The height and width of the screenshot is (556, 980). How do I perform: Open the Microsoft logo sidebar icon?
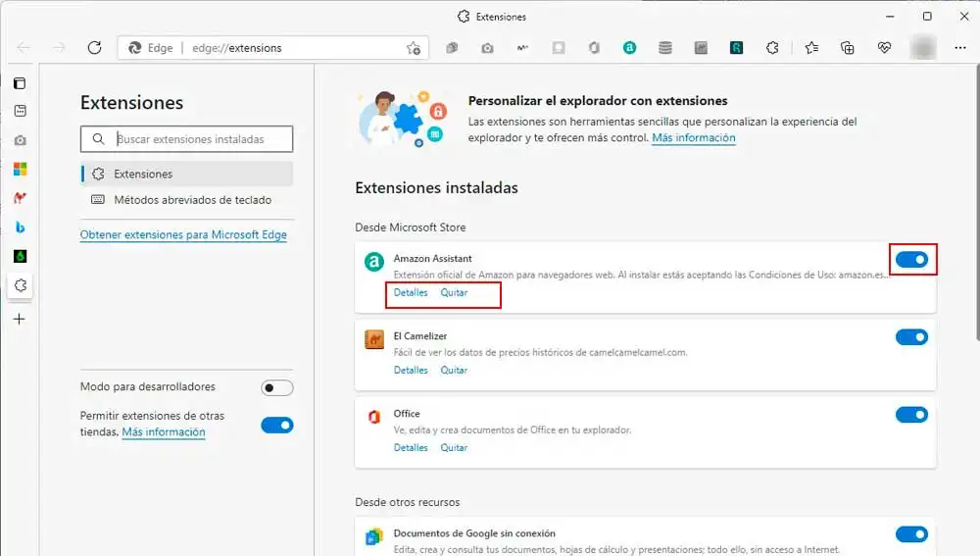[20, 169]
